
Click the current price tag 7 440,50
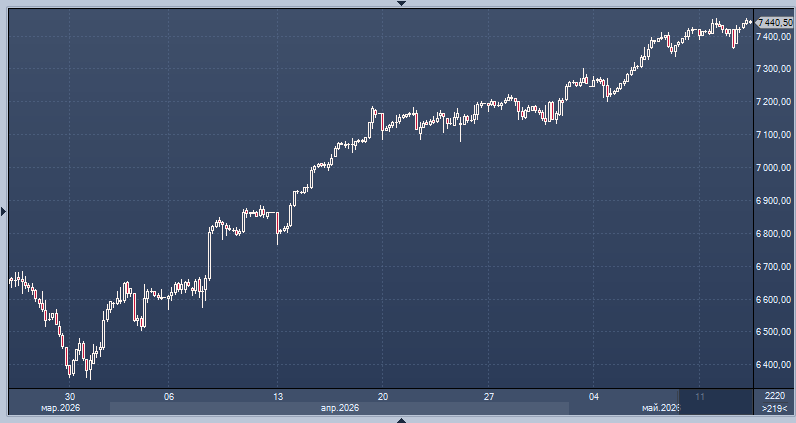(x=774, y=22)
